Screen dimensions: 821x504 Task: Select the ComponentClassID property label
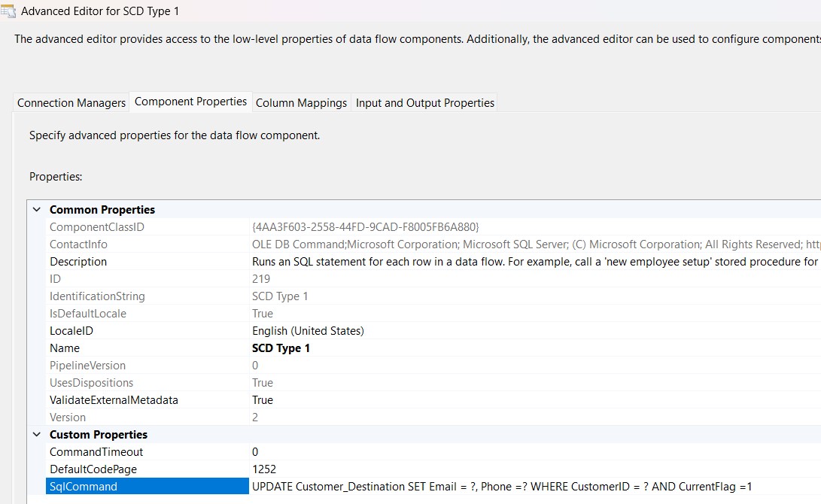pyautogui.click(x=96, y=227)
